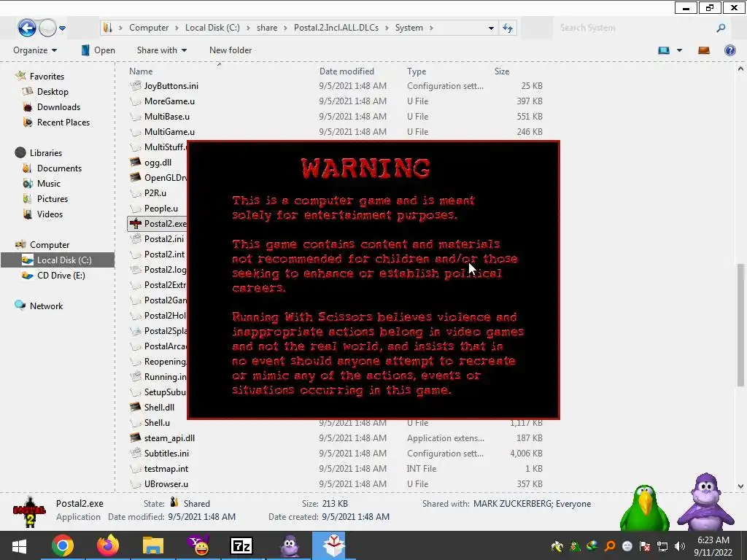The width and height of the screenshot is (747, 560).
Task: Launch Google Chrome from taskbar
Action: pyautogui.click(x=63, y=545)
